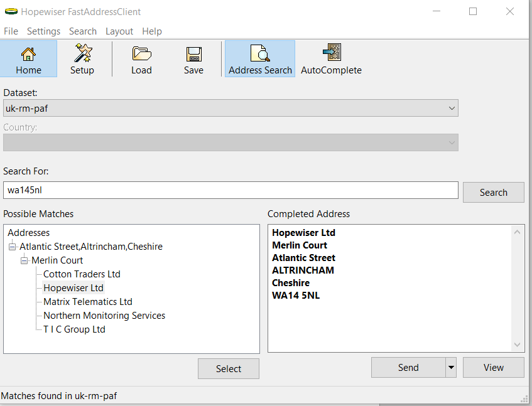Click the View button
This screenshot has height=406, width=532.
493,367
